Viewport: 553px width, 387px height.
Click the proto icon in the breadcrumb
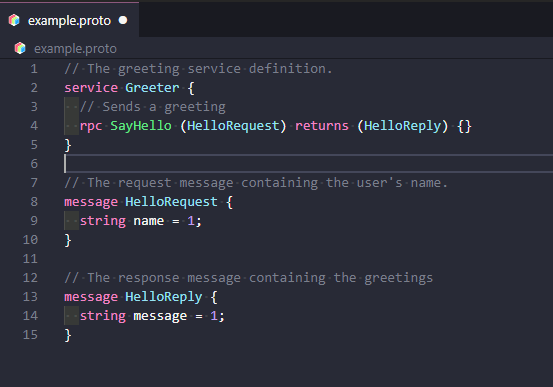point(20,48)
